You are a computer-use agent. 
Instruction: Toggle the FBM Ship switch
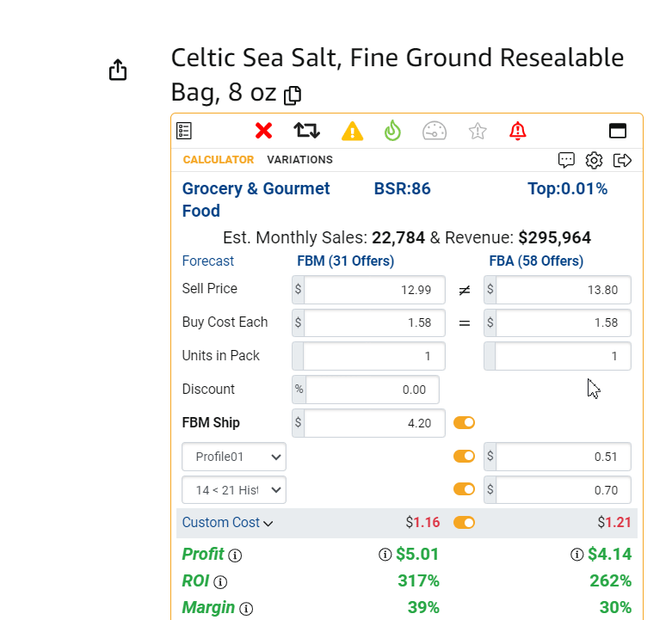464,423
